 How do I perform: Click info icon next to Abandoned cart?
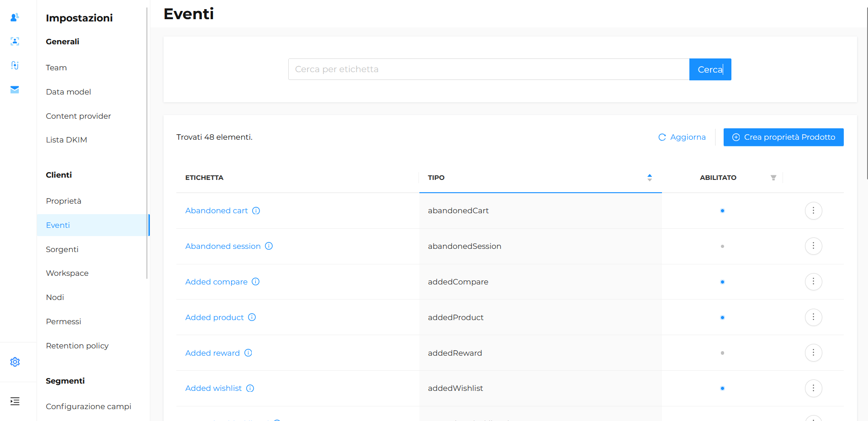click(256, 210)
